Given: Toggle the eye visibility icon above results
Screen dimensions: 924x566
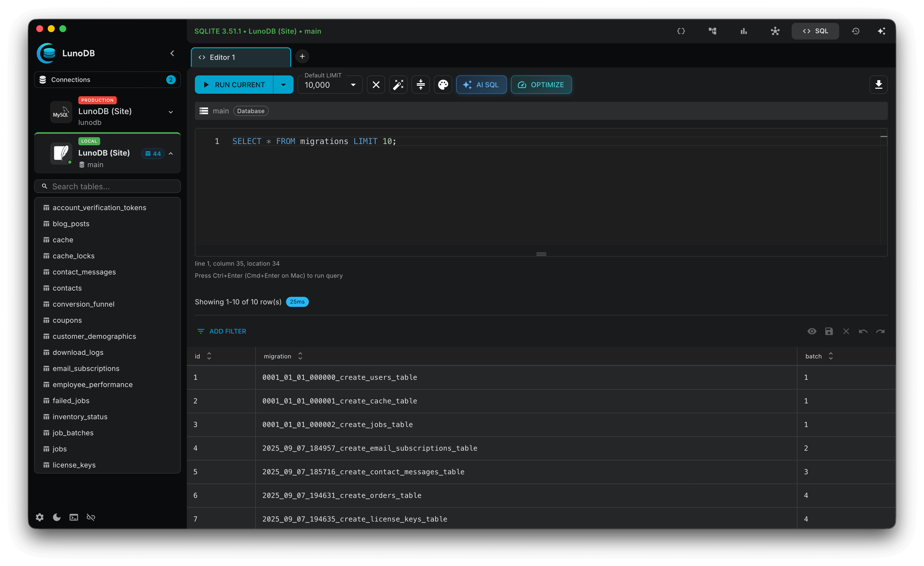Looking at the screenshot, I should click(x=812, y=331).
